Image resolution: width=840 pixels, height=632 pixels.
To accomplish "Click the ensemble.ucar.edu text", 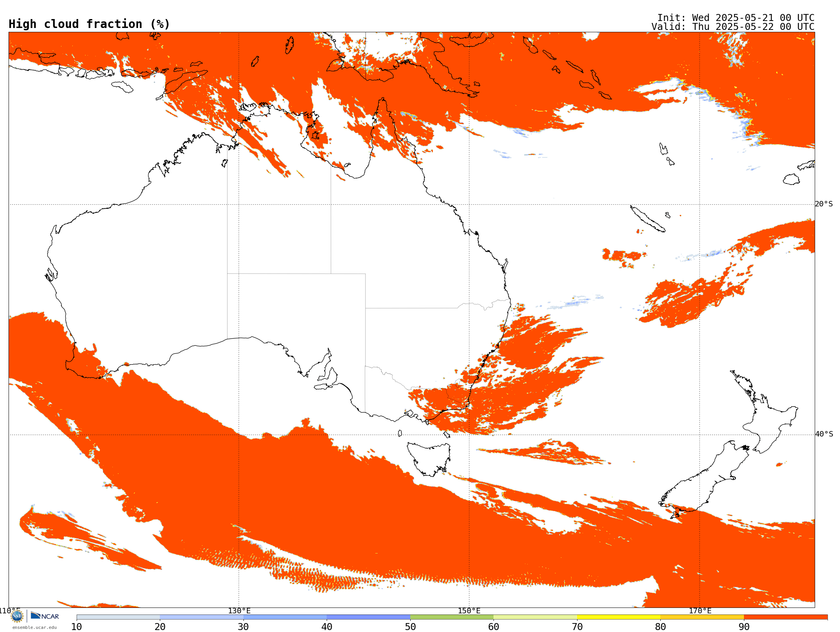I will point(34,627).
